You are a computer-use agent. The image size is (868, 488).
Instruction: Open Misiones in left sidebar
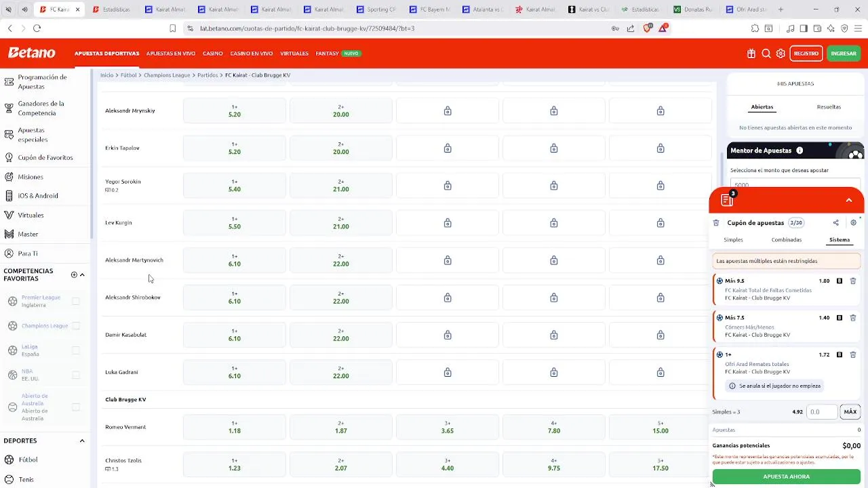31,177
